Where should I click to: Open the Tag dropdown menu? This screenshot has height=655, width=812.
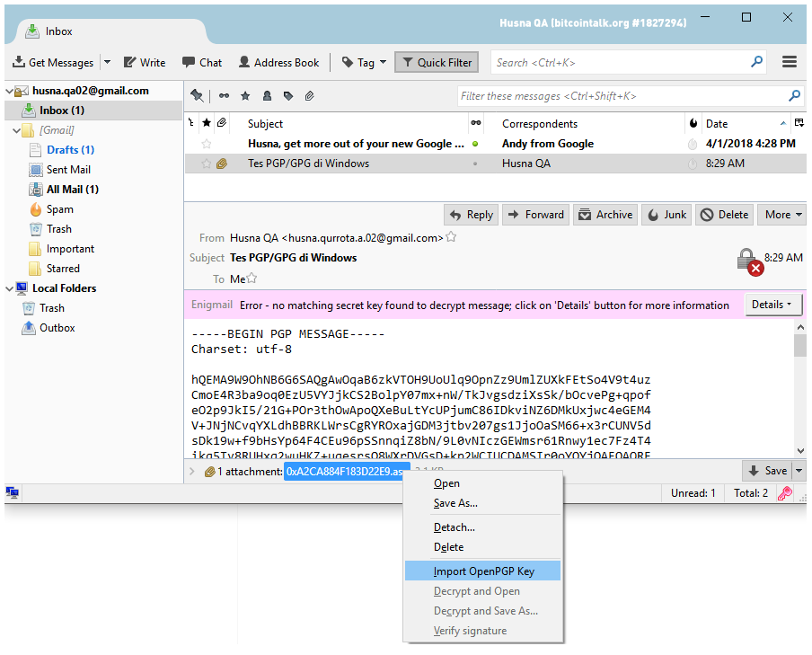[x=365, y=62]
